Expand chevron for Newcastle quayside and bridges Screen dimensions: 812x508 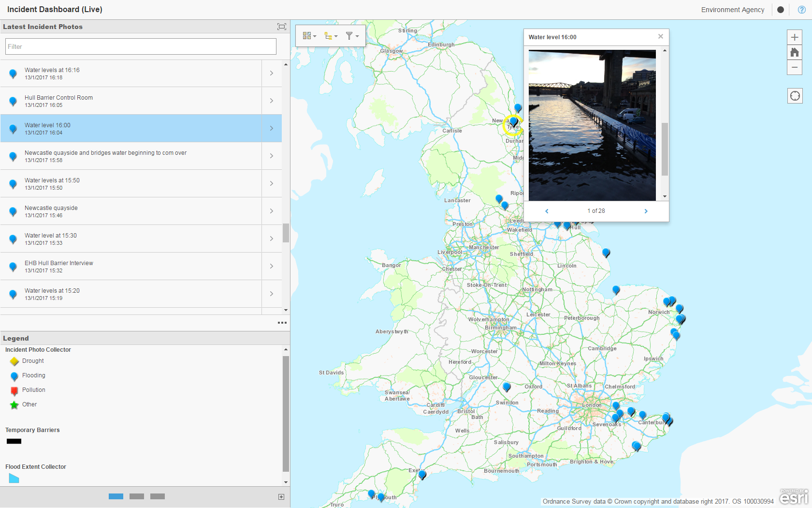272,156
